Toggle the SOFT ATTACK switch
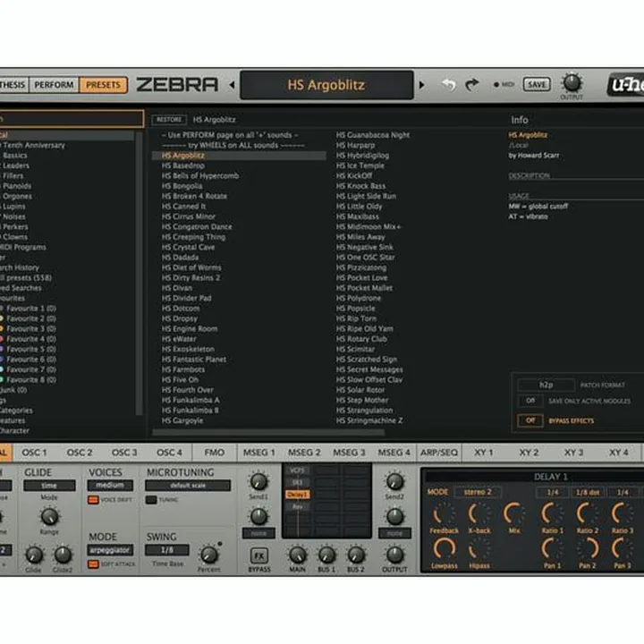Image resolution: width=644 pixels, height=644 pixels. [x=94, y=564]
